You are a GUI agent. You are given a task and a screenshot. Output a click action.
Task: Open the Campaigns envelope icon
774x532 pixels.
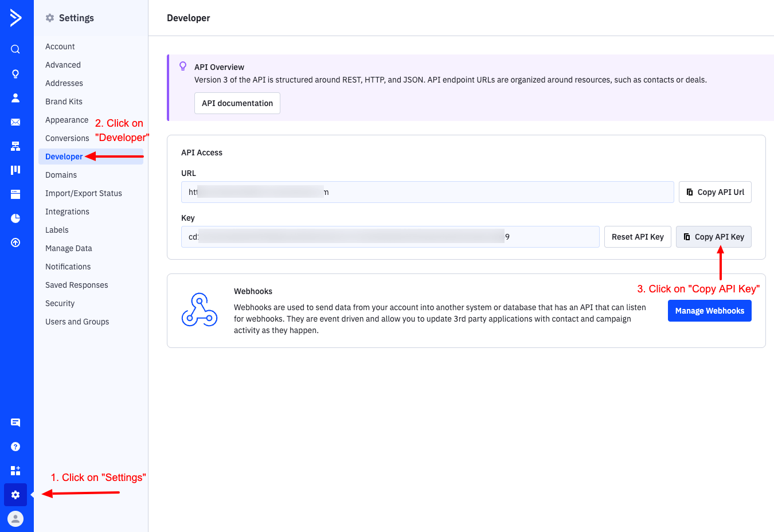coord(15,122)
